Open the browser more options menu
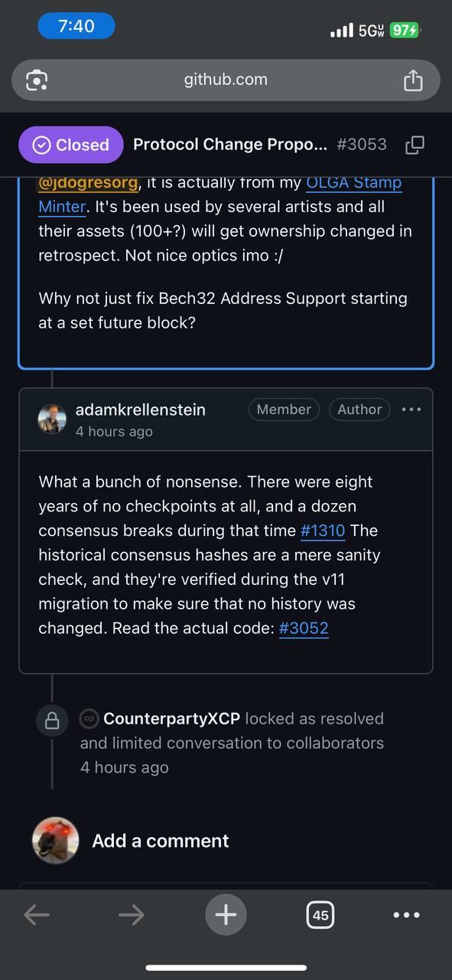The width and height of the screenshot is (452, 980). coord(406,915)
